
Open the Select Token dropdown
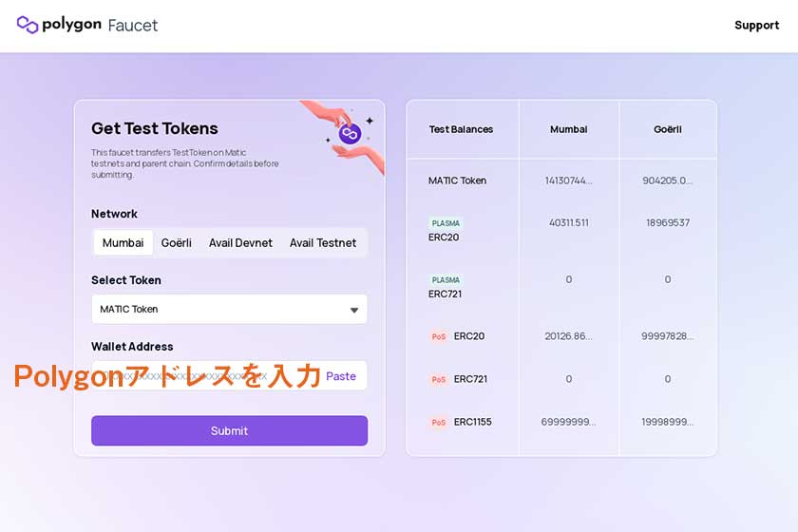tap(230, 309)
